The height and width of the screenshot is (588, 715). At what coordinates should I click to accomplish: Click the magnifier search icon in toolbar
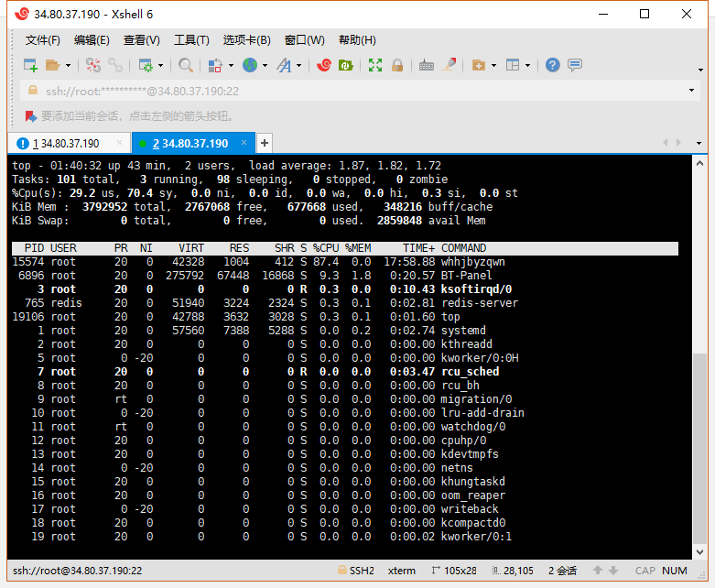coord(186,65)
